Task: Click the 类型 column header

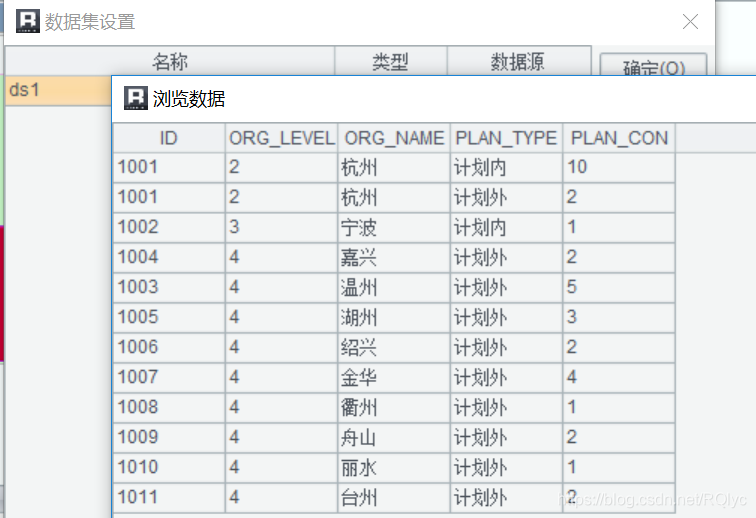Action: [391, 61]
